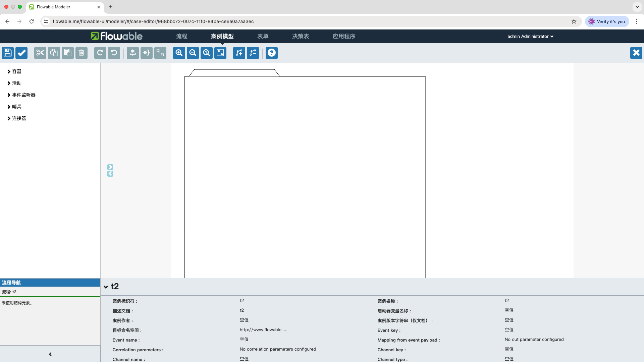
Task: Collapse left palette with bottom arrow
Action: [x=50, y=354]
